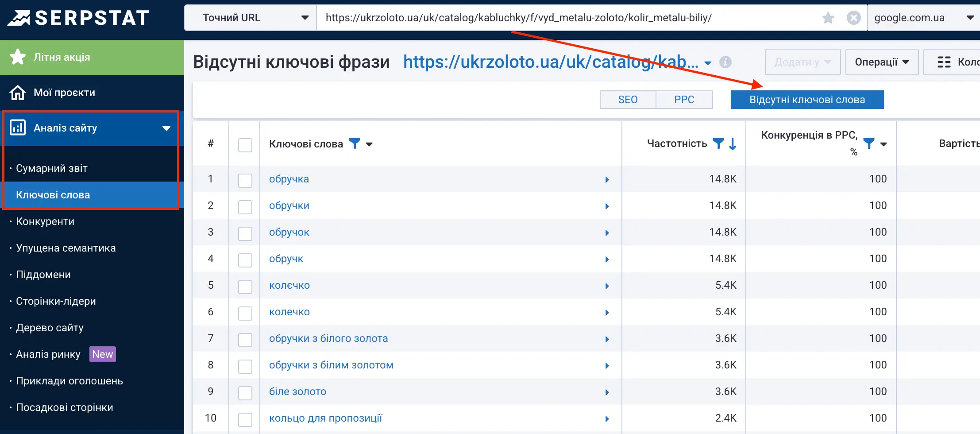Open keyword link кольцо для пропозиції
This screenshot has width=980, height=434.
tap(325, 418)
